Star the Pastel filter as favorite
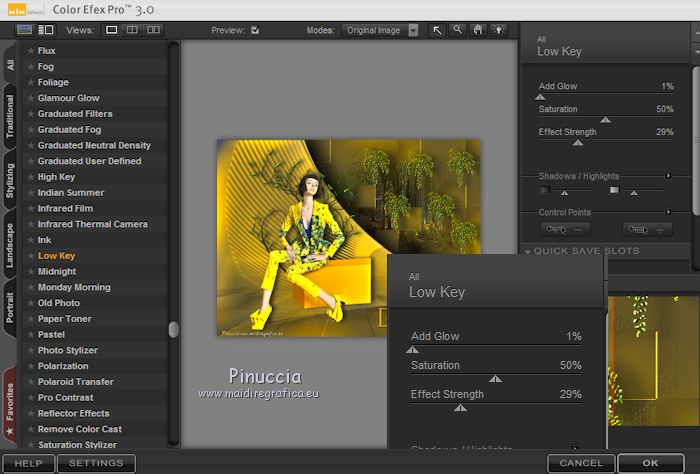The height and width of the screenshot is (474, 700). click(x=31, y=334)
